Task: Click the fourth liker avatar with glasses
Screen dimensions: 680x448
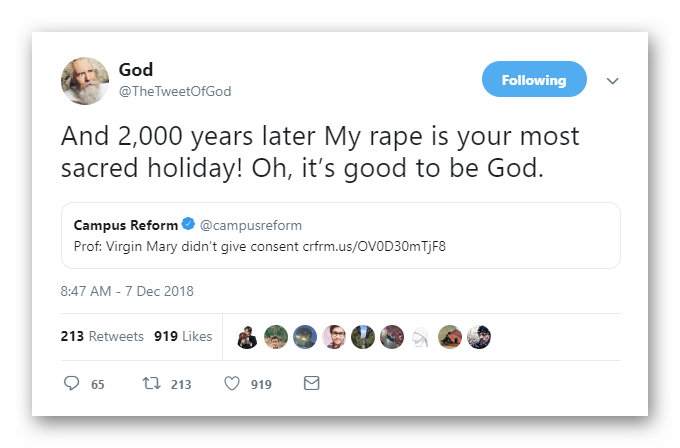Action: point(335,337)
